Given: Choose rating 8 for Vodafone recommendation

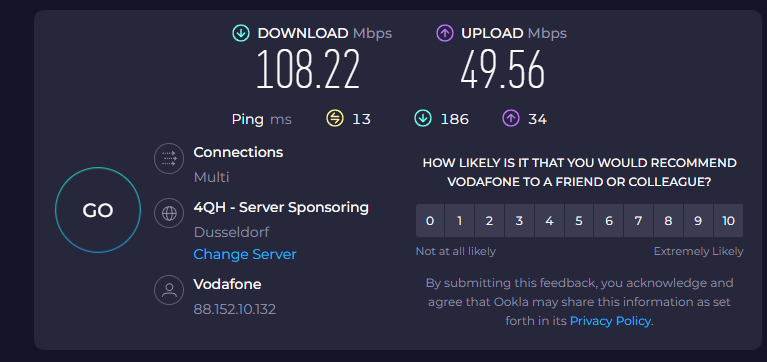Looking at the screenshot, I should coord(668,221).
